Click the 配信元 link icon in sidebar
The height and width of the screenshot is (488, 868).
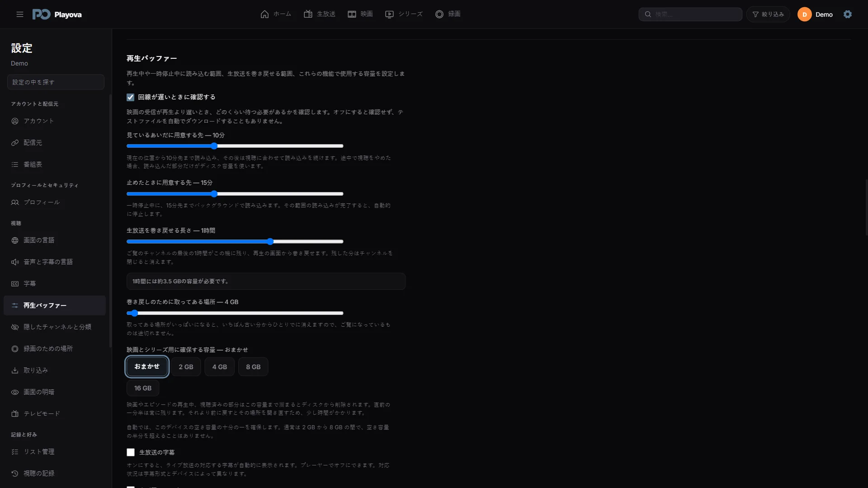15,143
